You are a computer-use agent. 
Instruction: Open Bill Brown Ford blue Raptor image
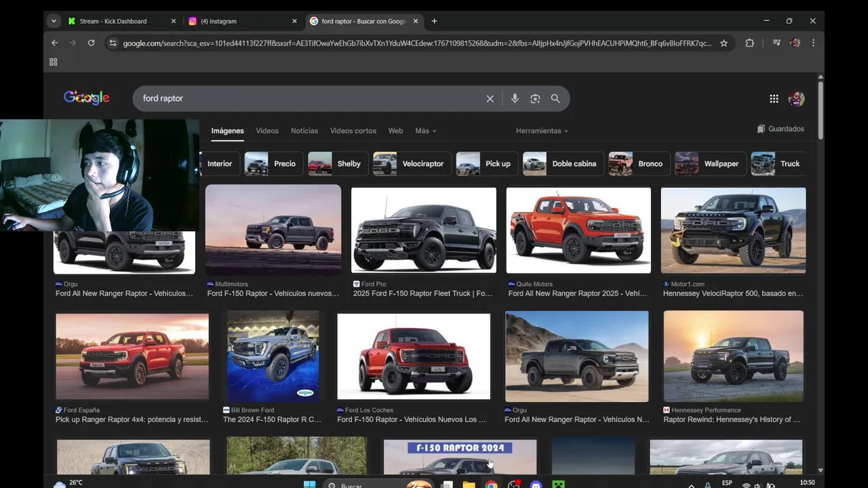click(x=273, y=357)
